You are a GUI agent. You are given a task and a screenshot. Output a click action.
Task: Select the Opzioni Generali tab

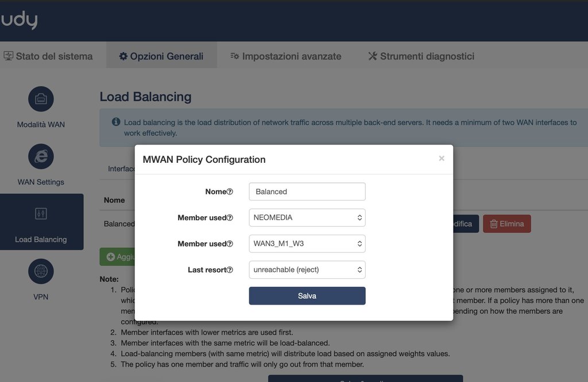pyautogui.click(x=161, y=56)
